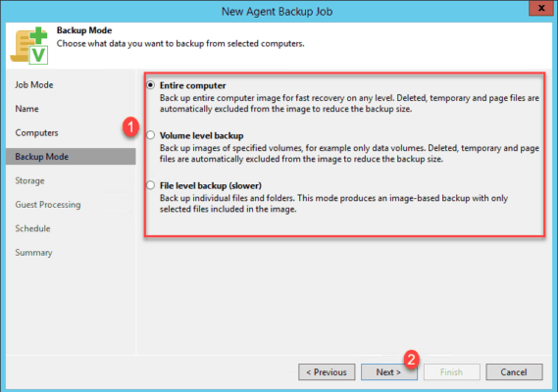558x392 pixels.
Task: Close the New Agent Backup Job dialog
Action: [x=541, y=8]
